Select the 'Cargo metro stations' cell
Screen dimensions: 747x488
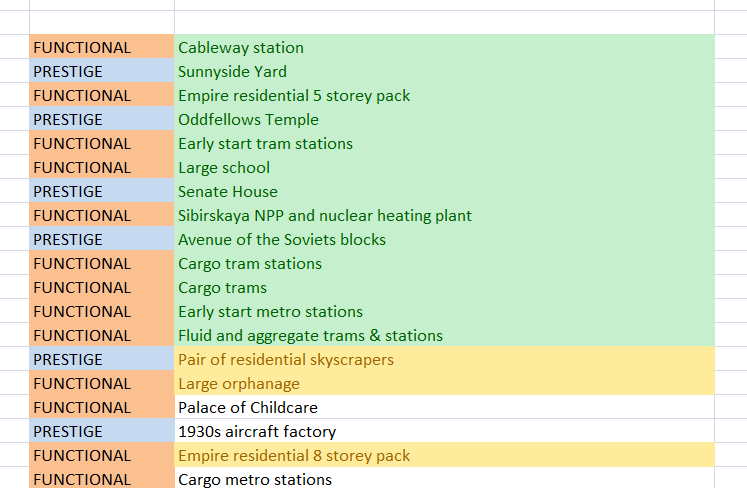tap(255, 479)
